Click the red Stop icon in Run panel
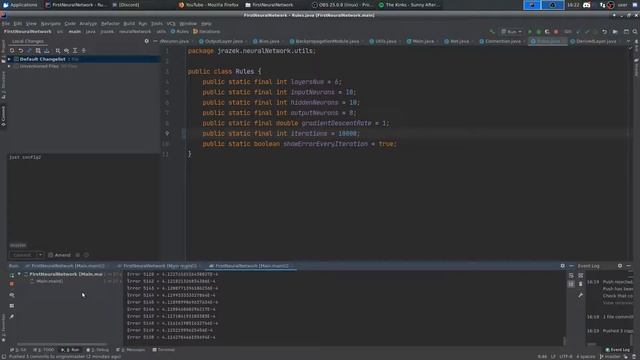Viewport: 640px width, 360px height. tap(12, 284)
